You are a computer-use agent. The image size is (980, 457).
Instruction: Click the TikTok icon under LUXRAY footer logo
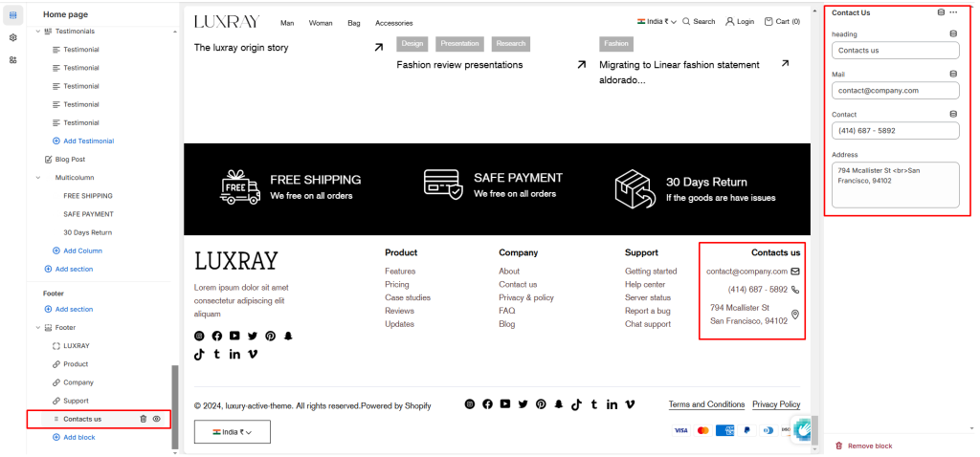tap(199, 354)
